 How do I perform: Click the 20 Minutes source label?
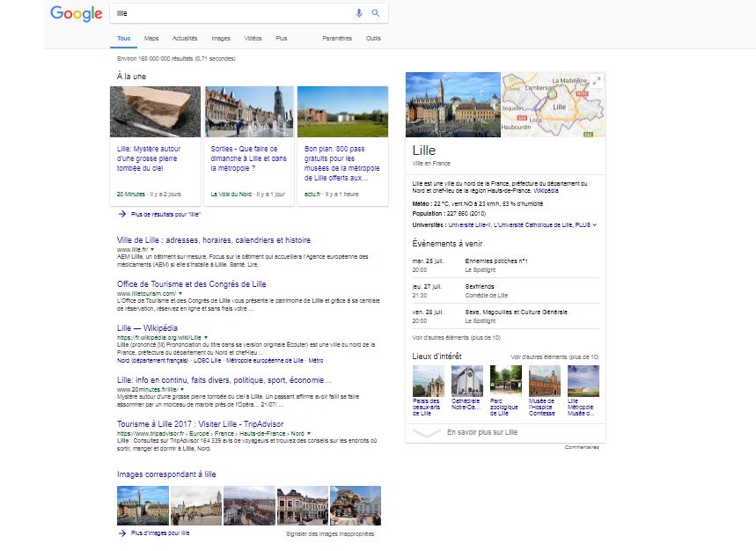tap(130, 195)
